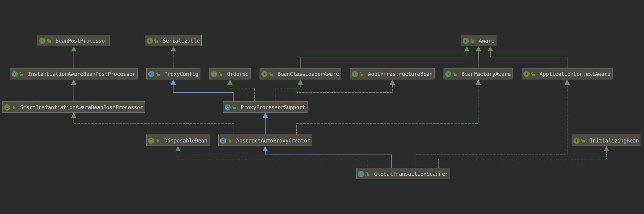Select the BeanFactoryAware interface node
The width and height of the screenshot is (644, 214).
coord(478,74)
